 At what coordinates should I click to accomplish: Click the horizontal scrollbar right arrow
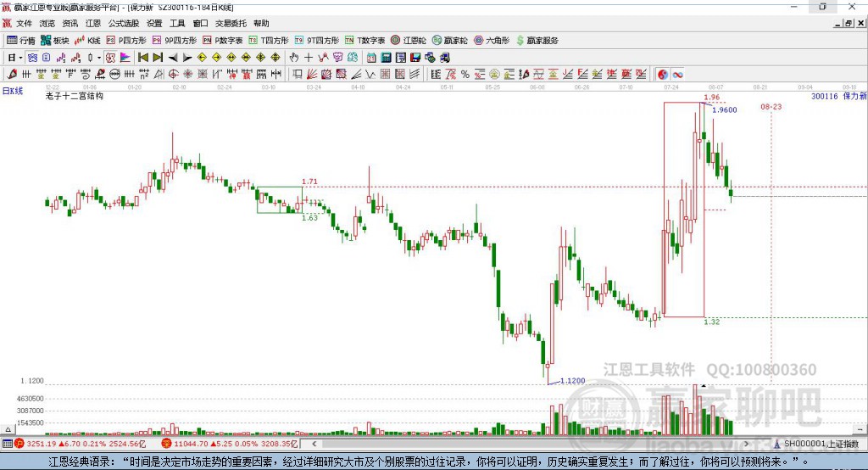point(746,444)
